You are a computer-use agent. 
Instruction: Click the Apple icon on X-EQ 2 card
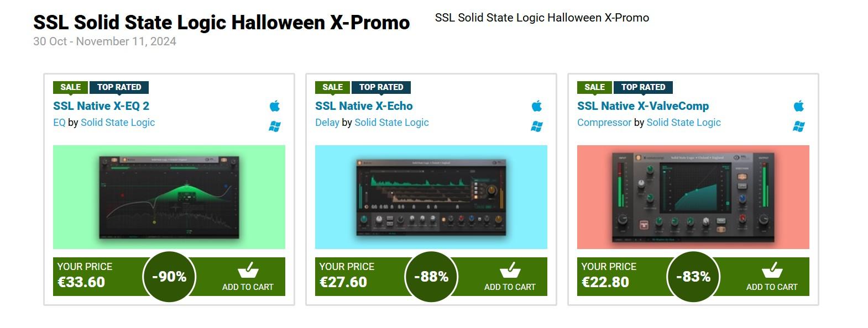coord(275,106)
